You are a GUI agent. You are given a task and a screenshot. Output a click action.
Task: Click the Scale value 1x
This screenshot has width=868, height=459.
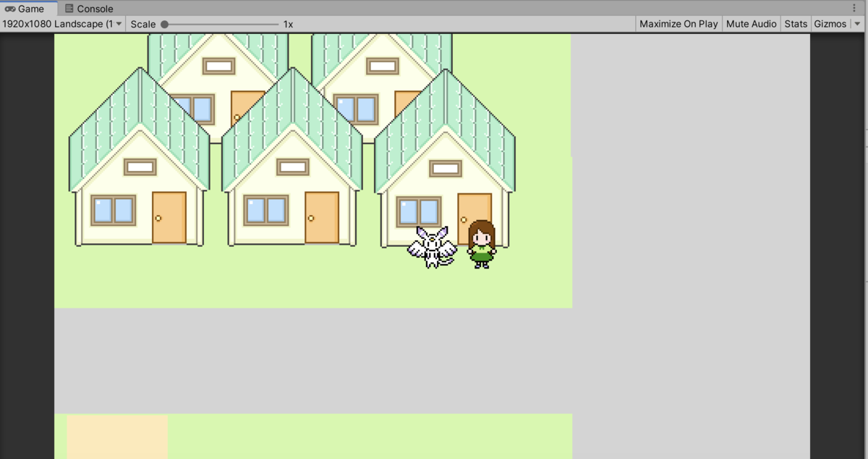pos(288,24)
